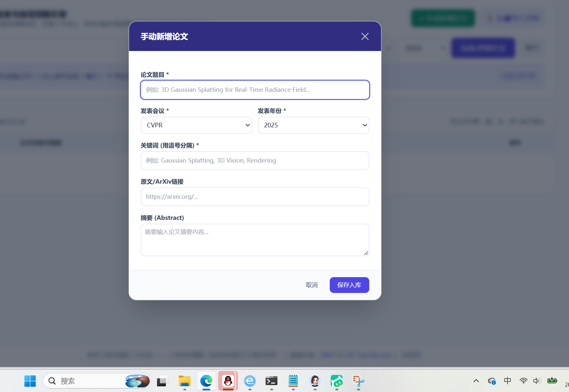Image resolution: width=569 pixels, height=392 pixels.
Task: Open the Notepad app on the taskbar
Action: 293,381
